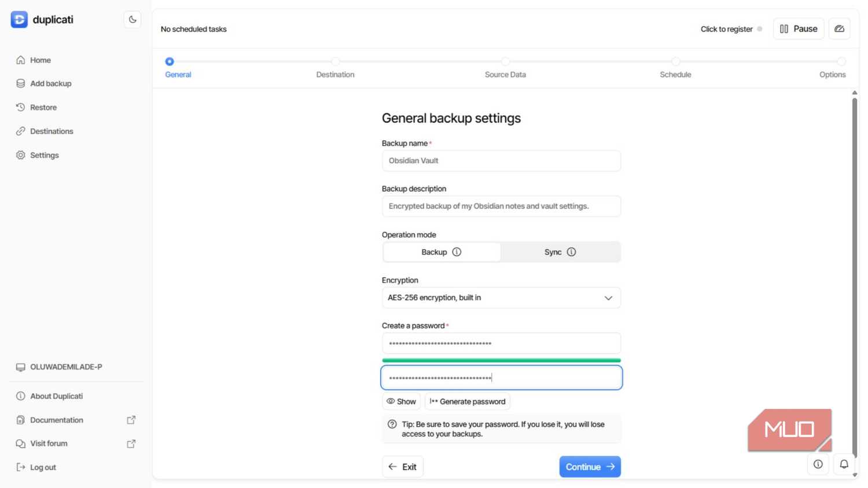
Task: Show the password with eye toggle
Action: point(401,401)
